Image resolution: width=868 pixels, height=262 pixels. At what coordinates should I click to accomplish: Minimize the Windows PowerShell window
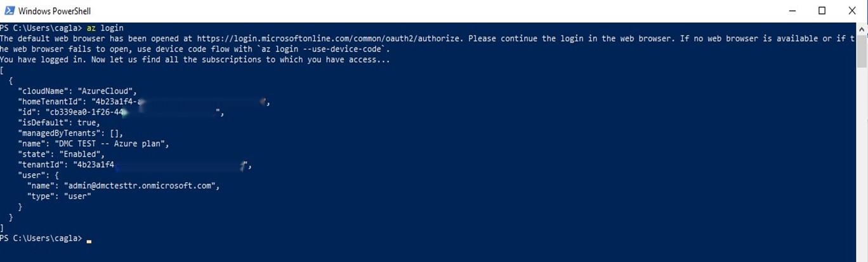point(792,11)
